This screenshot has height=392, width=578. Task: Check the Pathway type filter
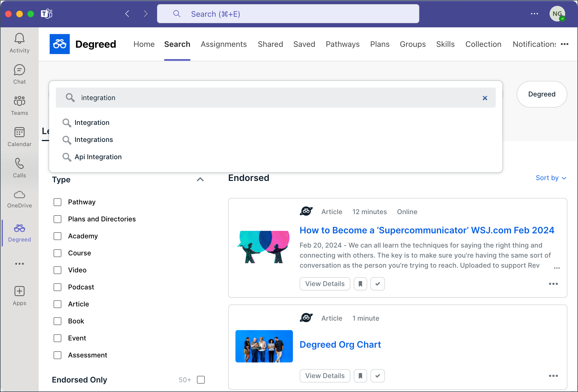[57, 202]
